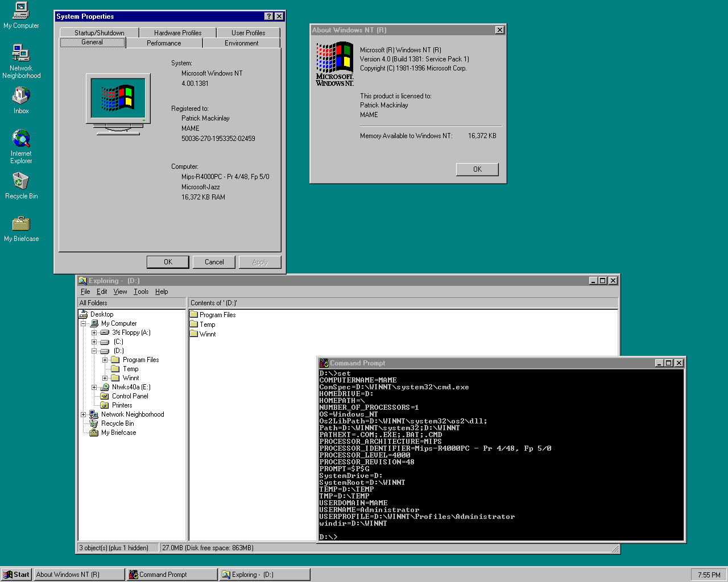This screenshot has width=728, height=582.
Task: Select the Temp folder in contents pane
Action: (x=207, y=325)
